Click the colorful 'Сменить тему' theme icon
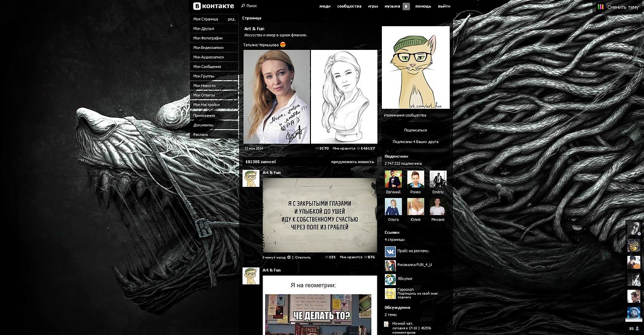Image resolution: width=644 pixels, height=335 pixels. coord(600,7)
